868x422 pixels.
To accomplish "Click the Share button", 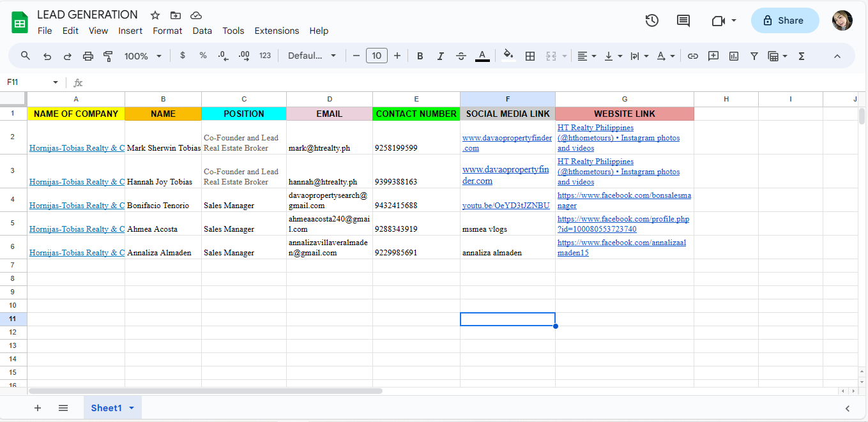I will click(x=785, y=20).
